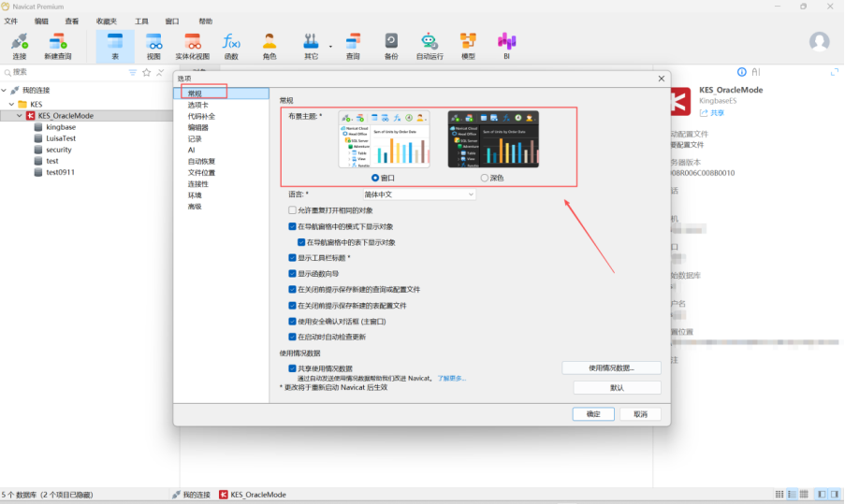Enable 允许重复打开相同的对象 checkbox
845x504 pixels.
coord(293,210)
